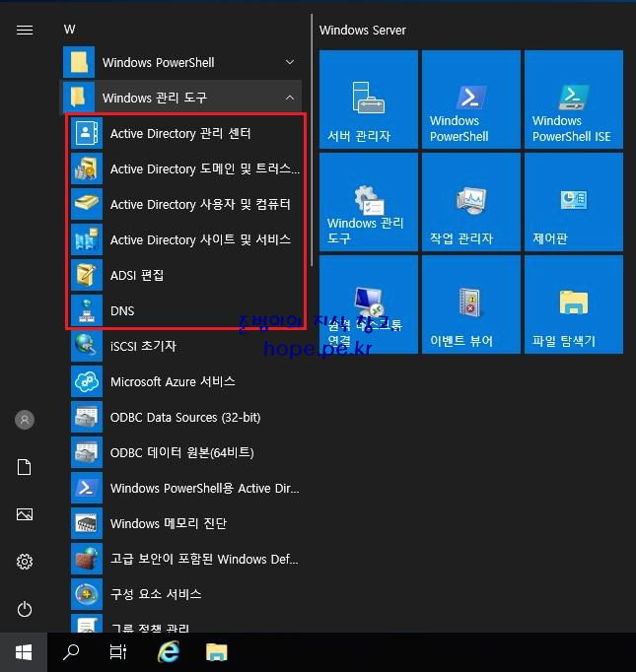Open ODBC 데이터 원본(64비트) icon
Screen dimensions: 636x672
[87, 452]
